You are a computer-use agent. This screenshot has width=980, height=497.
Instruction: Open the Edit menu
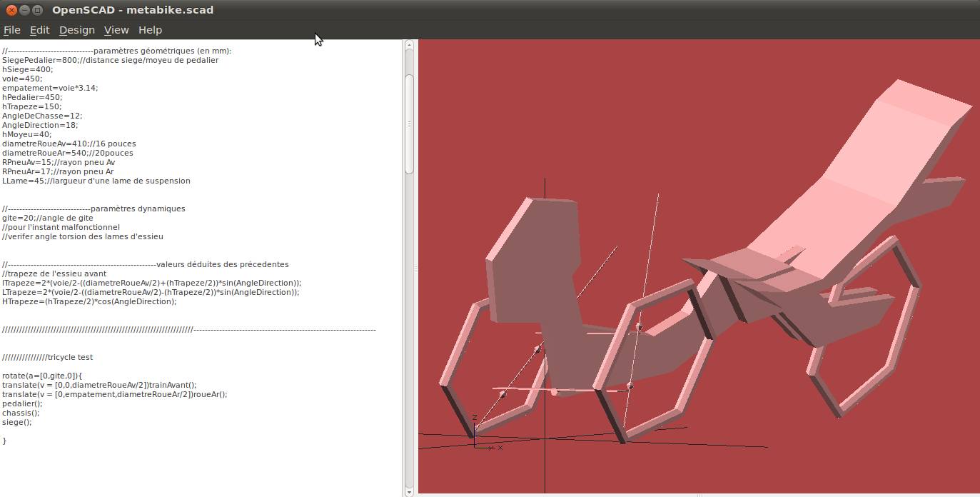tap(39, 30)
